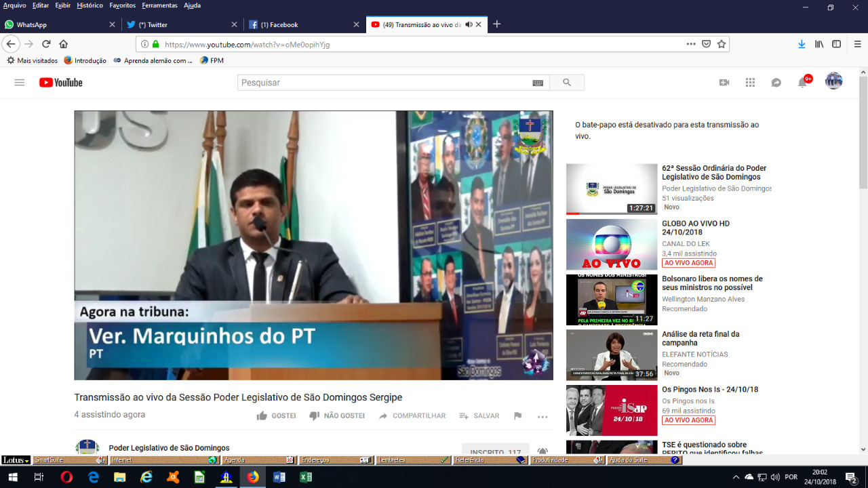
Task: Open the YouTube guide hamburger menu
Action: click(20, 83)
